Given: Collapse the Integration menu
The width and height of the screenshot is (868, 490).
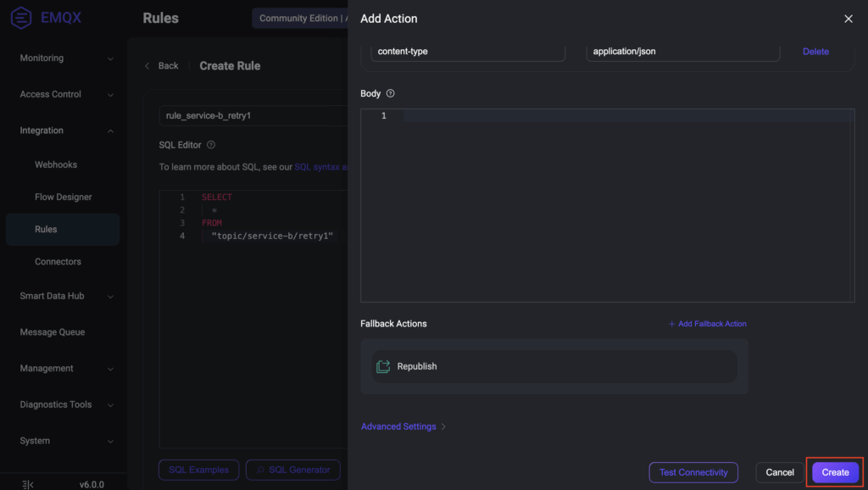Looking at the screenshot, I should 110,131.
